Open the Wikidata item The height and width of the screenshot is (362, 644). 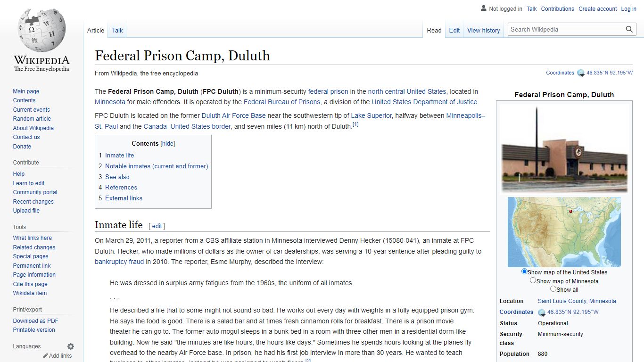click(x=30, y=293)
